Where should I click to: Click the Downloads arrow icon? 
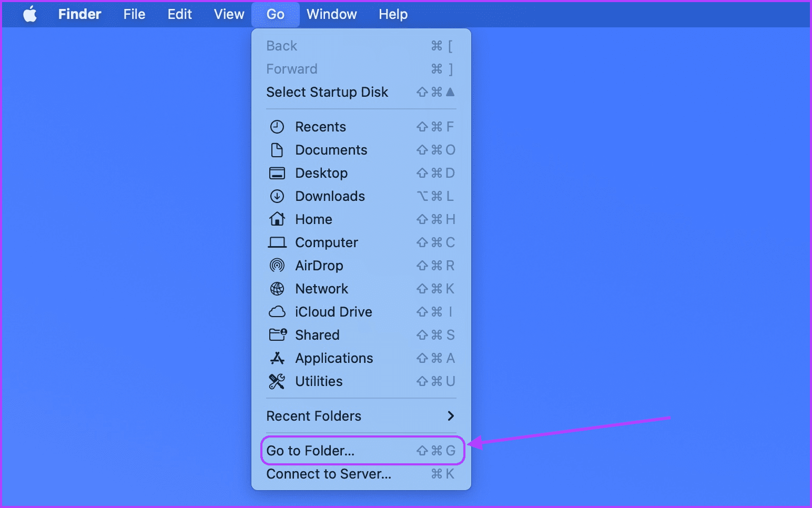pyautogui.click(x=277, y=196)
